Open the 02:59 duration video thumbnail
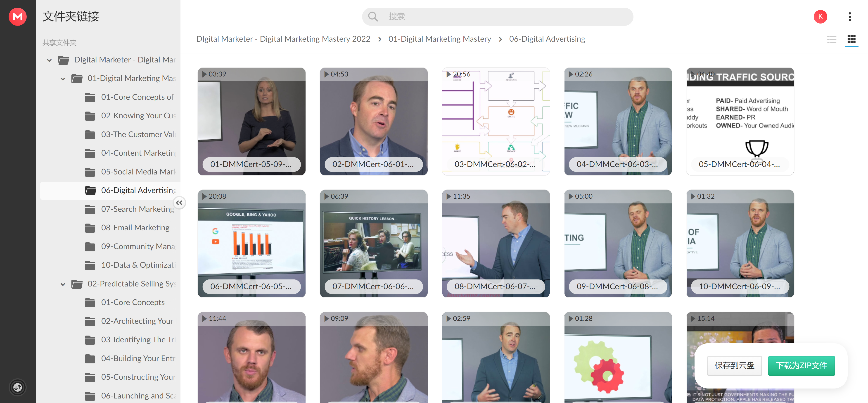Image resolution: width=868 pixels, height=403 pixels. click(496, 358)
